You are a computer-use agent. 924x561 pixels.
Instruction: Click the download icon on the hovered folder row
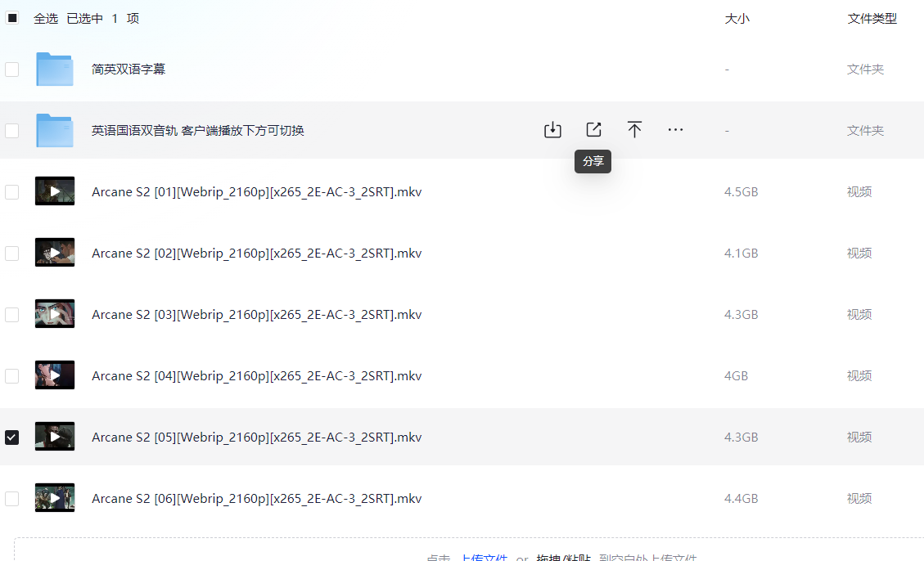(552, 129)
